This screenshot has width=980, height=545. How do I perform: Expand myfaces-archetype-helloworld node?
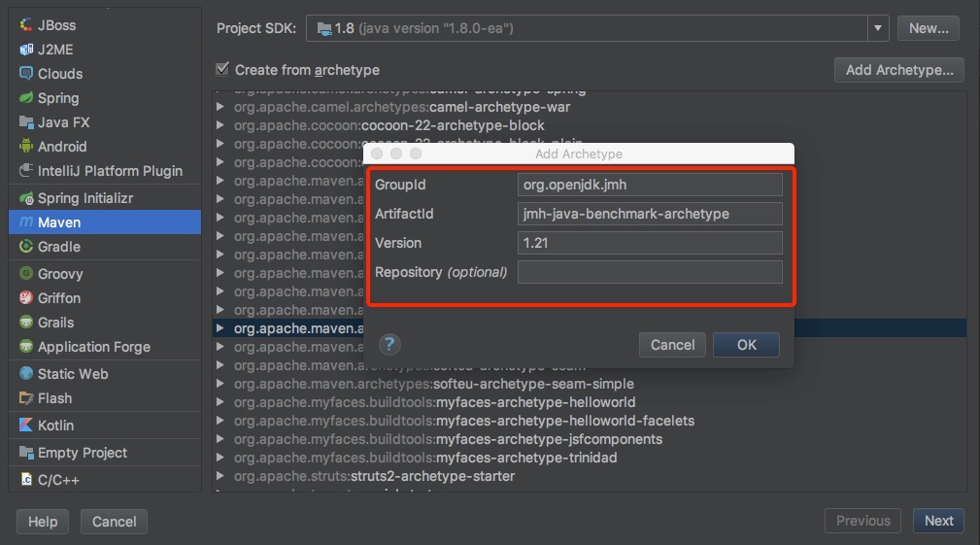[220, 402]
